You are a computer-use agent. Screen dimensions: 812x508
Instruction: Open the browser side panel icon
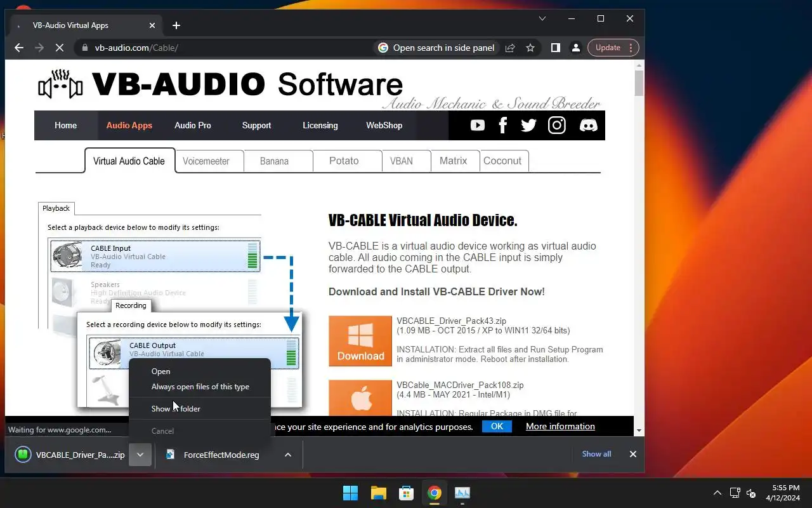pyautogui.click(x=556, y=48)
